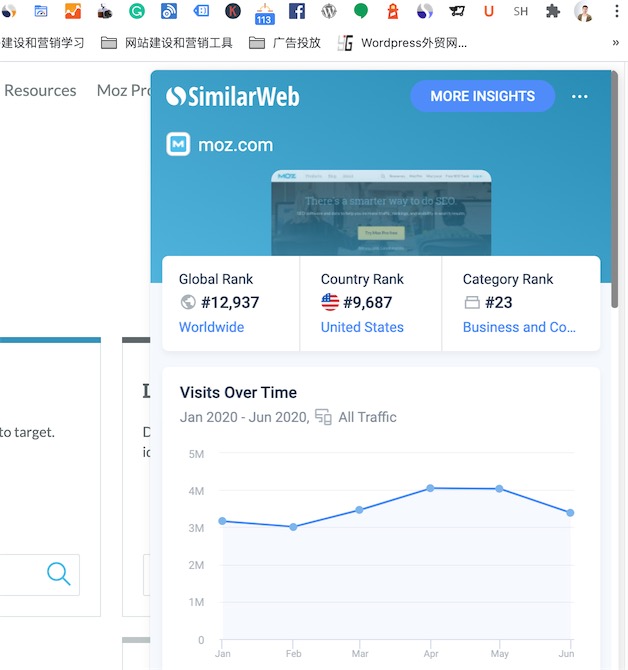
Task: Click the SimilarWeb popup vertical scrollbar
Action: coord(614,189)
